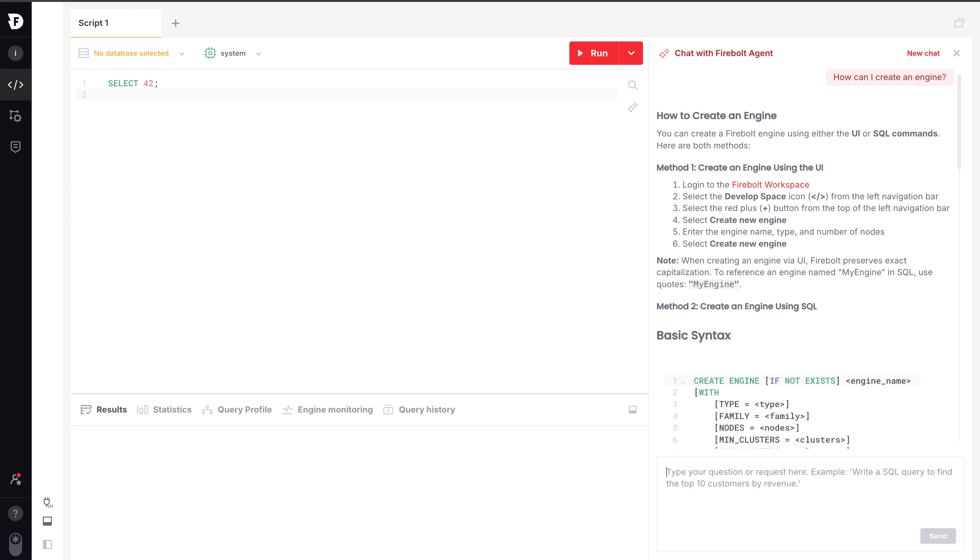Open the Firebolt logo home
The width and height of the screenshot is (980, 560).
(15, 21)
